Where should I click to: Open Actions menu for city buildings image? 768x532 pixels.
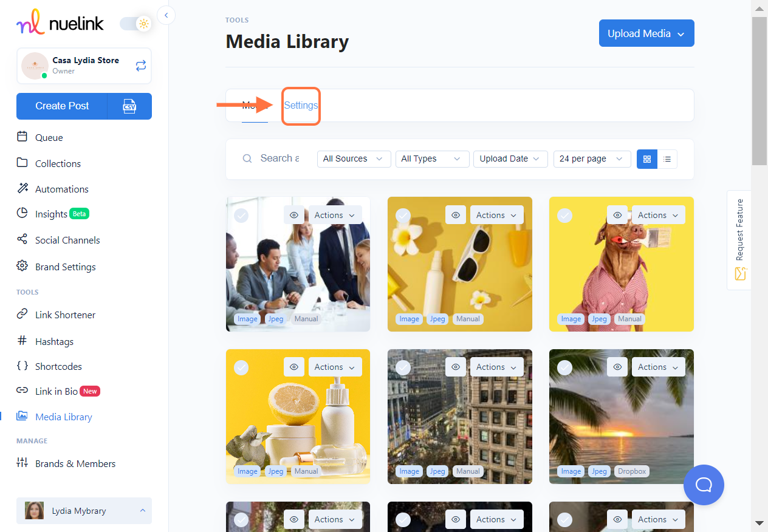pyautogui.click(x=497, y=367)
